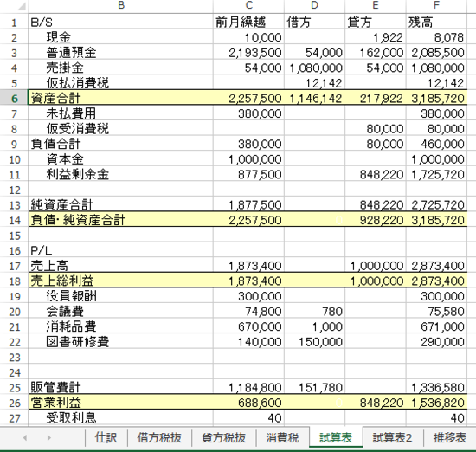The width and height of the screenshot is (476, 452).
Task: Select all cells with the corner button
Action: (x=14, y=5)
